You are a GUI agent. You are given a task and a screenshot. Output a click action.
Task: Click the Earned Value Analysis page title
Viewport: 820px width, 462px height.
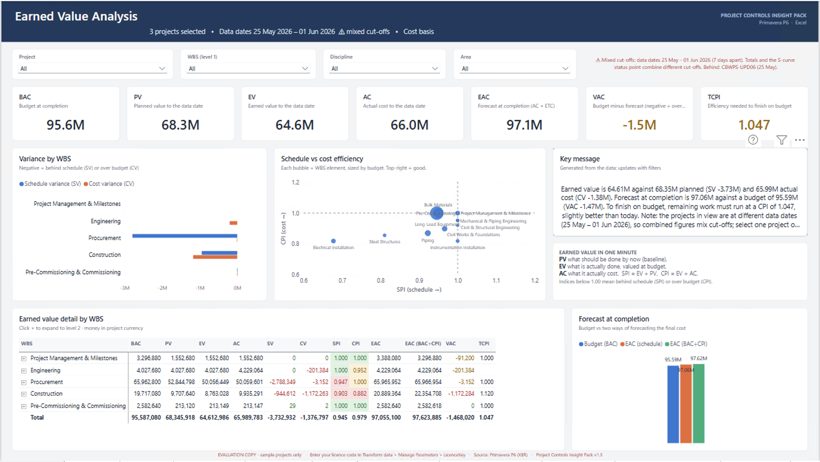[x=76, y=16]
